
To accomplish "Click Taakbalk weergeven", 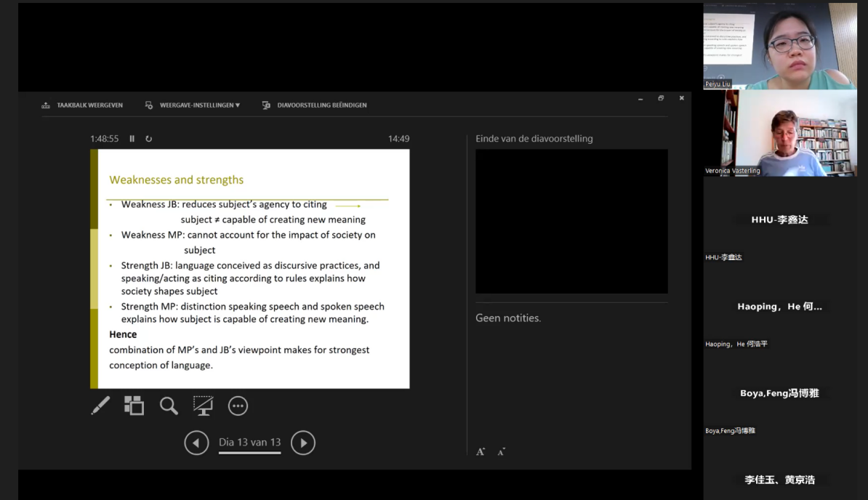I will tap(83, 105).
